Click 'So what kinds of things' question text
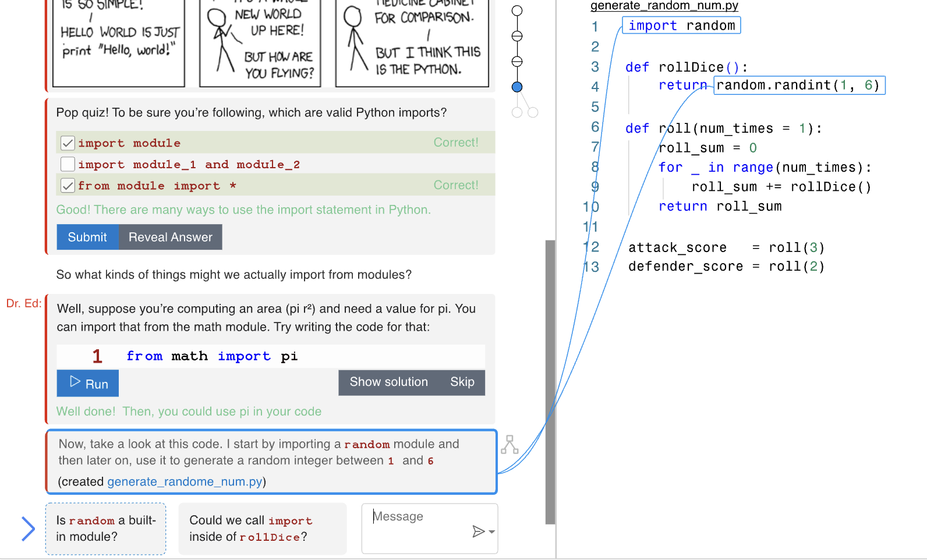 [233, 275]
